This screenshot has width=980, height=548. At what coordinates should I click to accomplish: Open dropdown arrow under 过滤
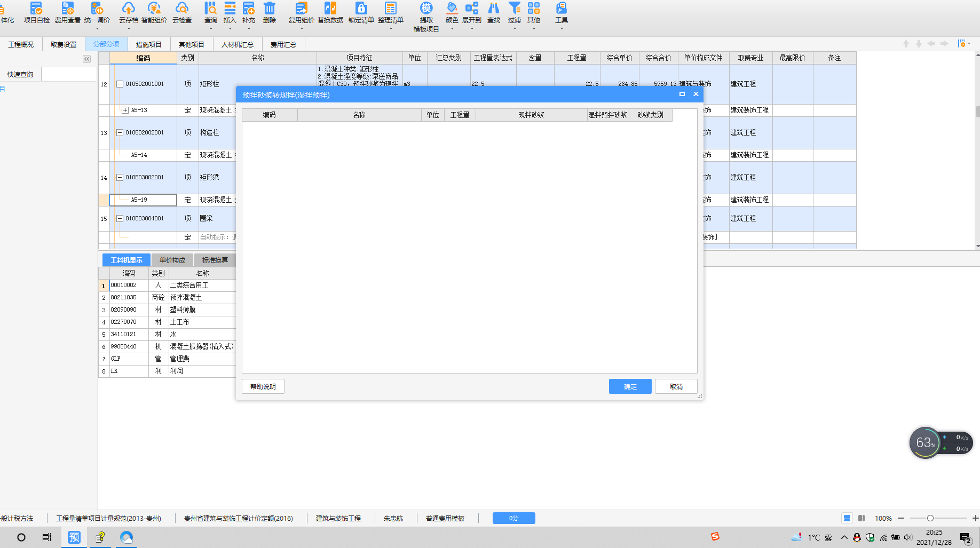pyautogui.click(x=515, y=29)
